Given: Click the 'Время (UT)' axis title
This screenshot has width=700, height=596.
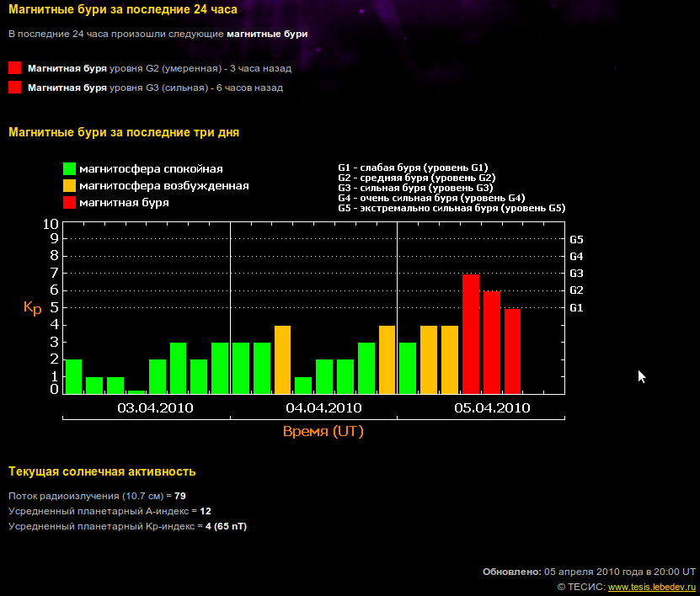Looking at the screenshot, I should point(323,431).
